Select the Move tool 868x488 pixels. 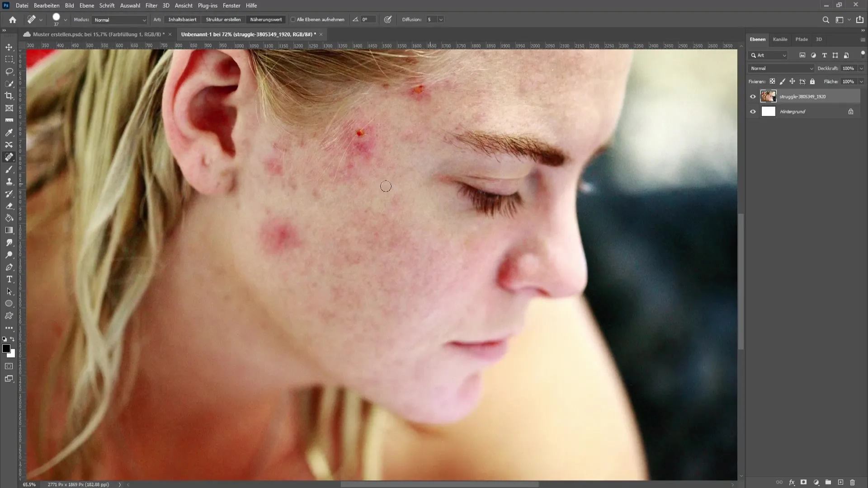coord(9,47)
